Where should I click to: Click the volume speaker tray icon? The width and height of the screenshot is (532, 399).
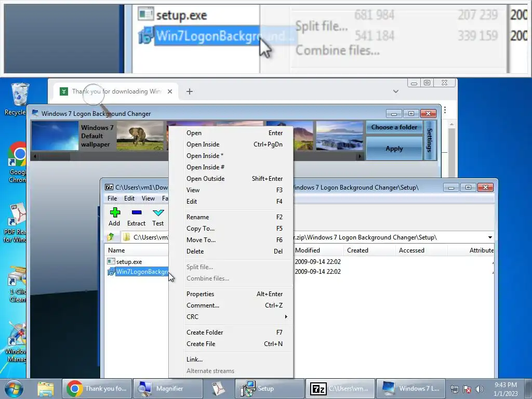(479, 389)
